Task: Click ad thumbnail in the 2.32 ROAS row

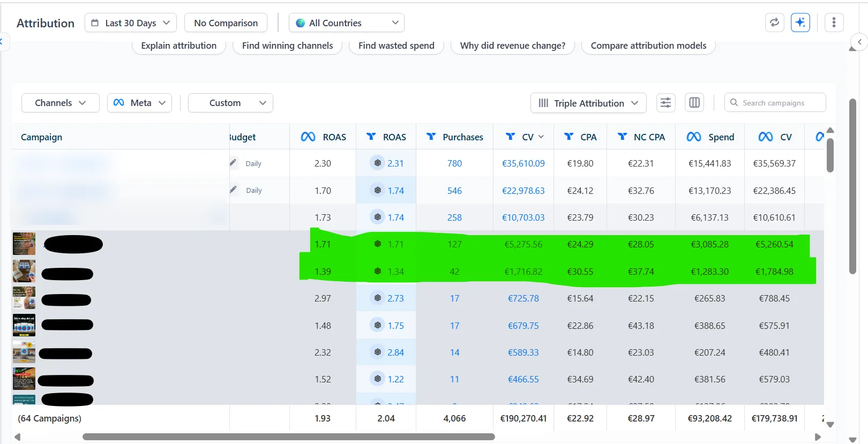Action: point(24,352)
